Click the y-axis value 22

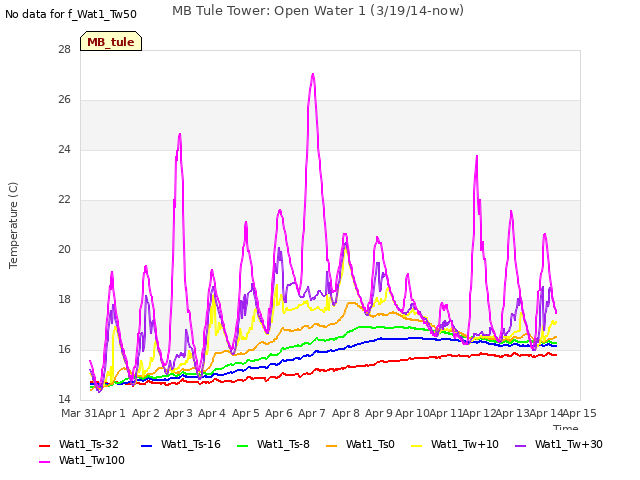click(64, 200)
